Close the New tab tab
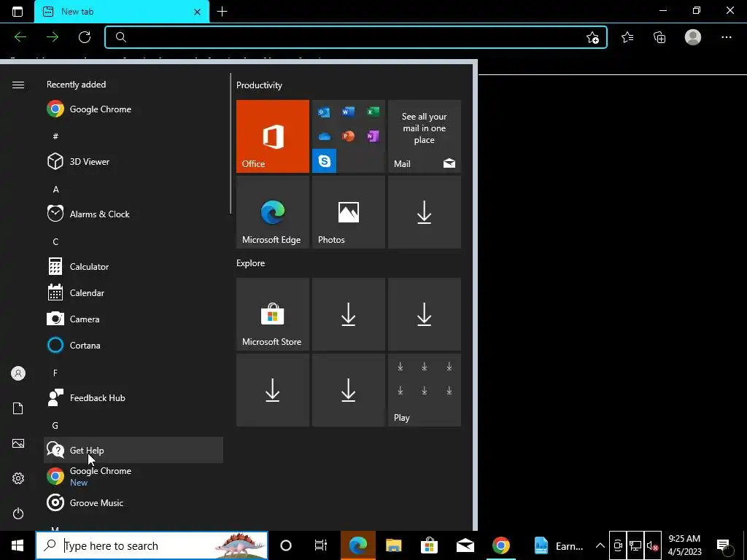The height and width of the screenshot is (560, 747). 197,12
